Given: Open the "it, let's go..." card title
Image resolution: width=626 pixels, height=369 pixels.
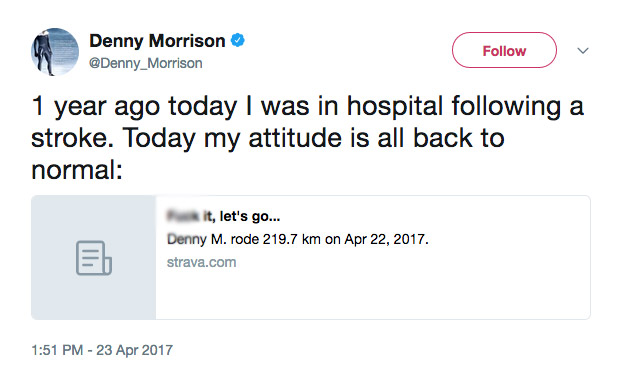Looking at the screenshot, I should point(242,216).
